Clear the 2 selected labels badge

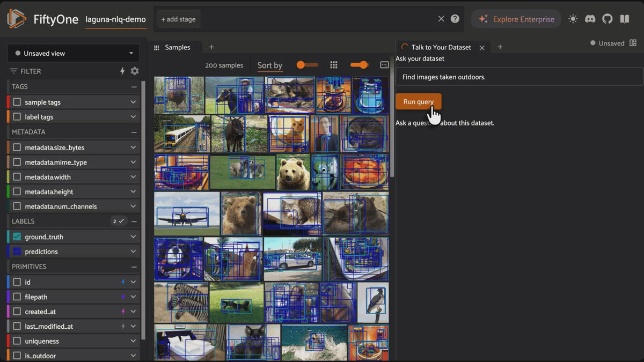click(x=118, y=221)
